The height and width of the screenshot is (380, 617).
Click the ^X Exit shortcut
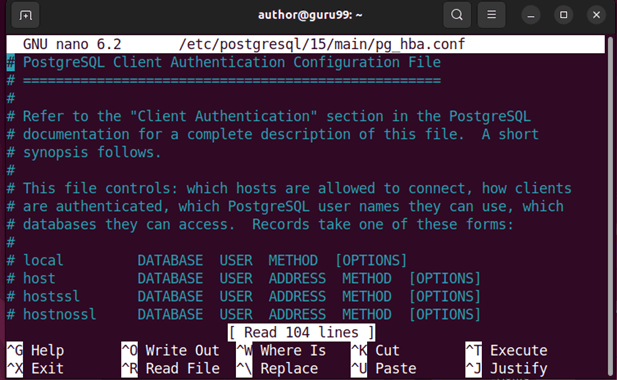coord(35,369)
